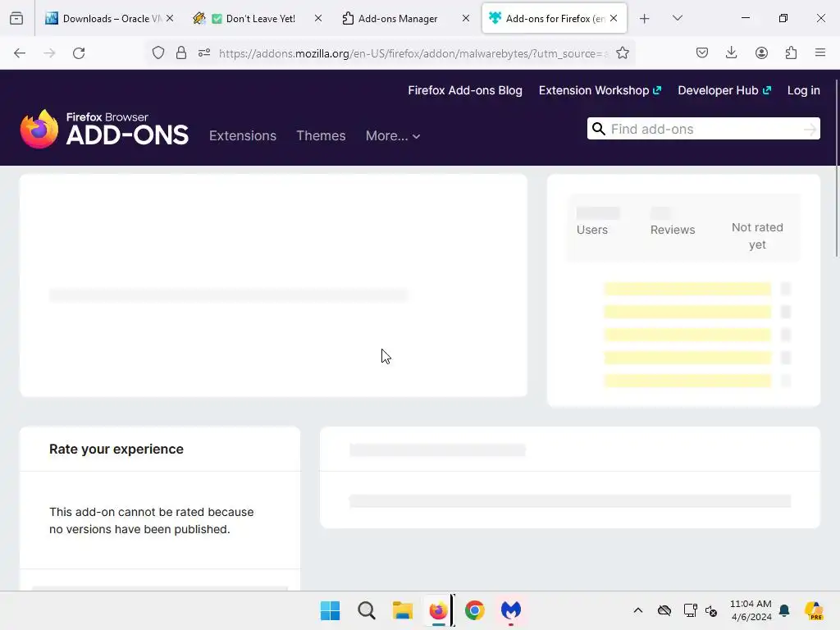Open Extensions puzzle icon in toolbar
The height and width of the screenshot is (630, 840).
[x=791, y=52]
